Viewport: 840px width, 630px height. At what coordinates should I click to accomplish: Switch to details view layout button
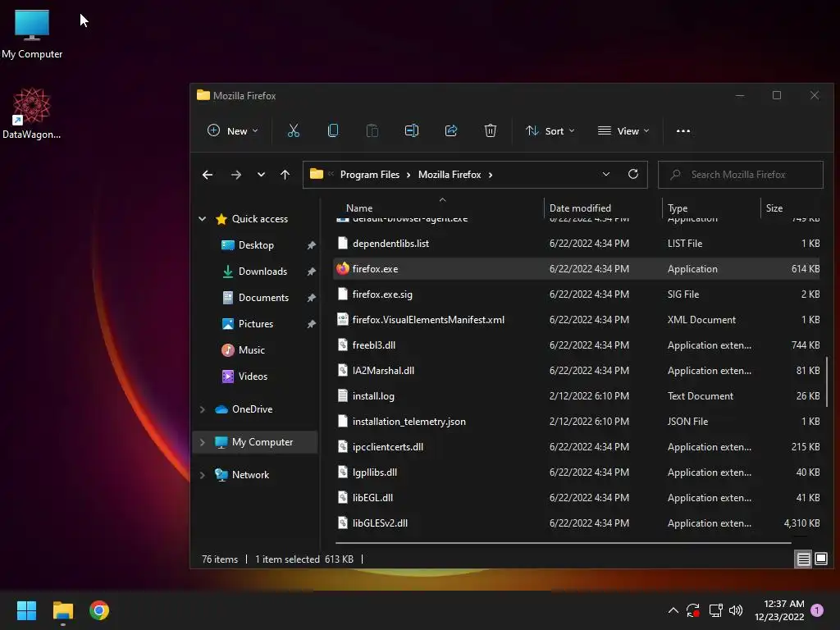[804, 559]
